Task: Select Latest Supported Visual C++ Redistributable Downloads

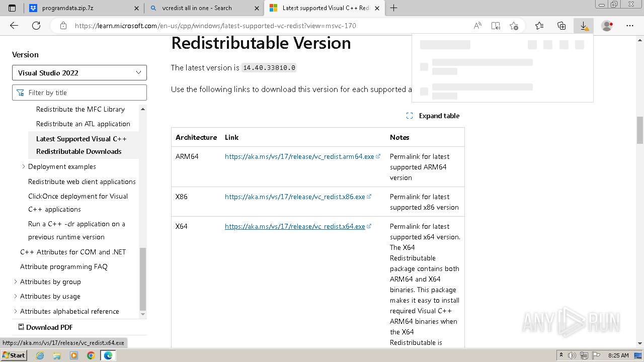Action: pyautogui.click(x=82, y=145)
